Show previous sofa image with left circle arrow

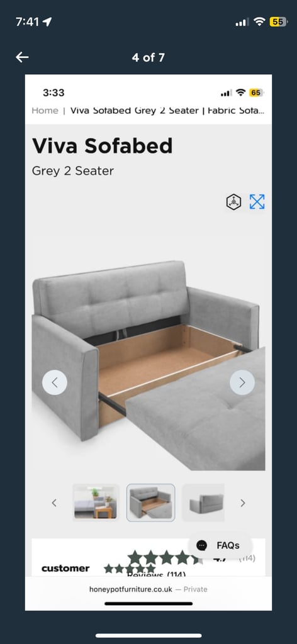[55, 382]
